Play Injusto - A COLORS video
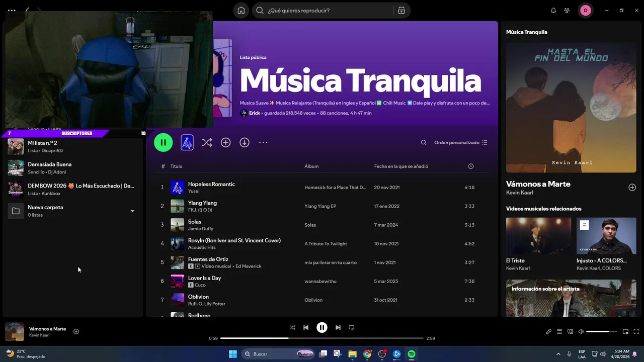 [x=606, y=236]
